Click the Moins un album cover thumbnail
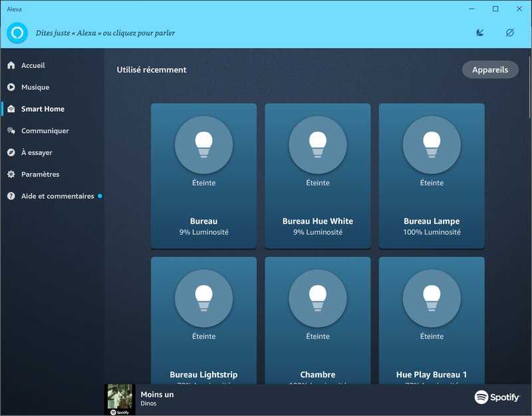 [121, 399]
